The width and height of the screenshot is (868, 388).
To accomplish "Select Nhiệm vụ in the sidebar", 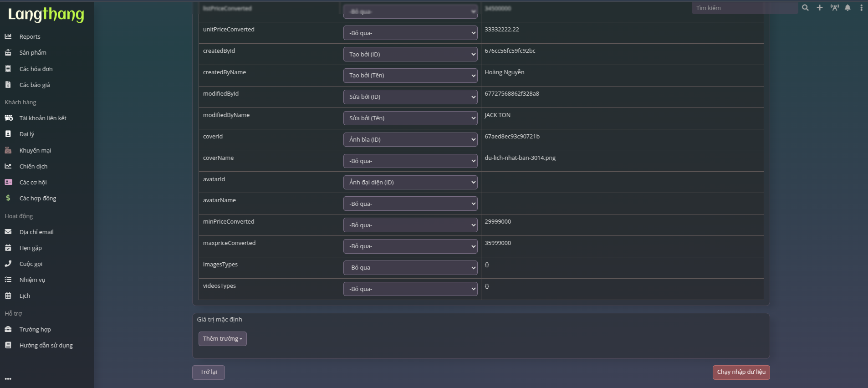I will click(32, 280).
